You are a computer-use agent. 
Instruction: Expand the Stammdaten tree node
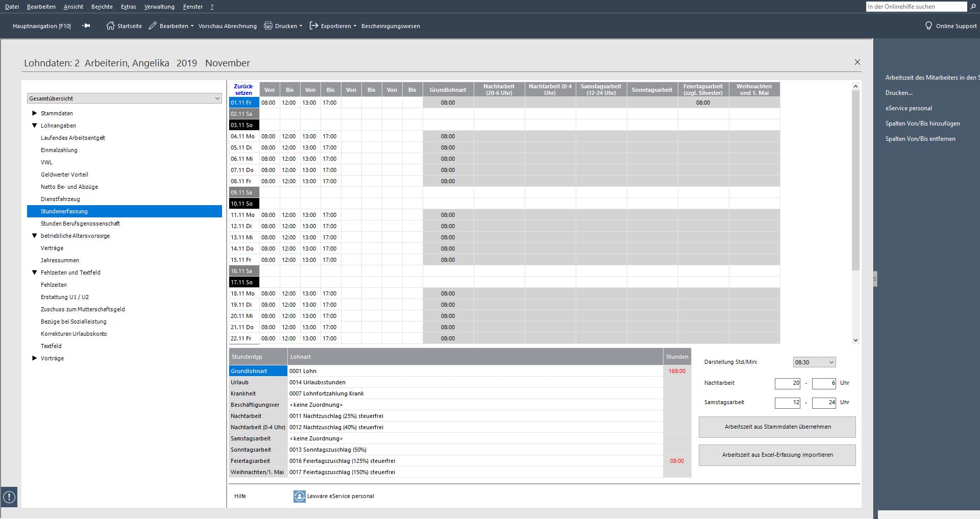coord(35,113)
